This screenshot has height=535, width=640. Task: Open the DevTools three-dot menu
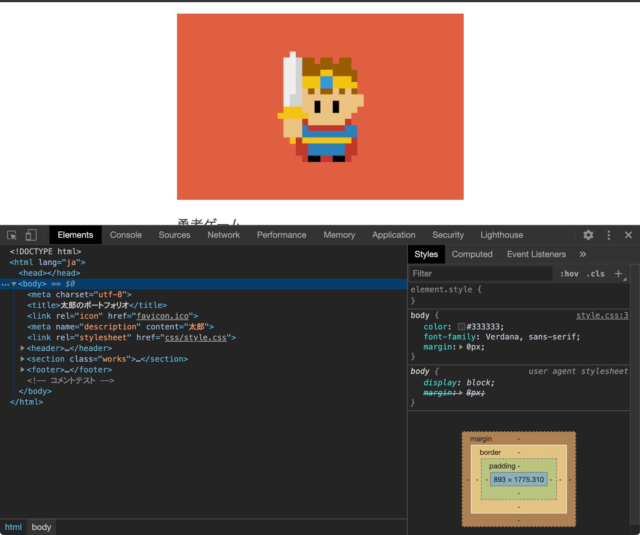[x=609, y=235]
